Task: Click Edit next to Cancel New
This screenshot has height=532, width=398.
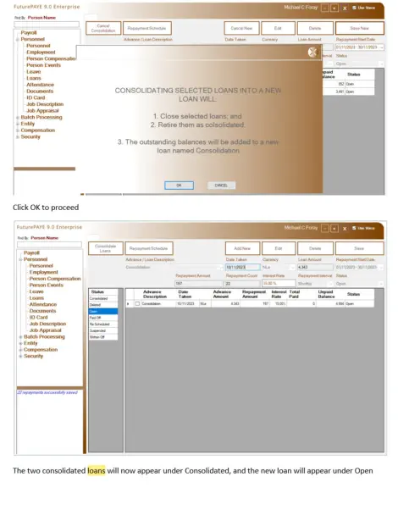Action: point(278,28)
